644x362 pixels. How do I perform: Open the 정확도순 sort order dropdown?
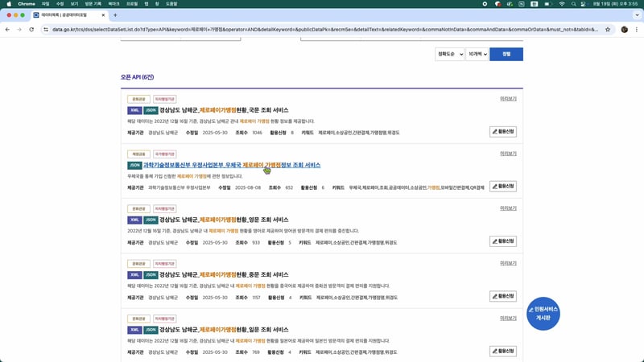[x=450, y=54]
